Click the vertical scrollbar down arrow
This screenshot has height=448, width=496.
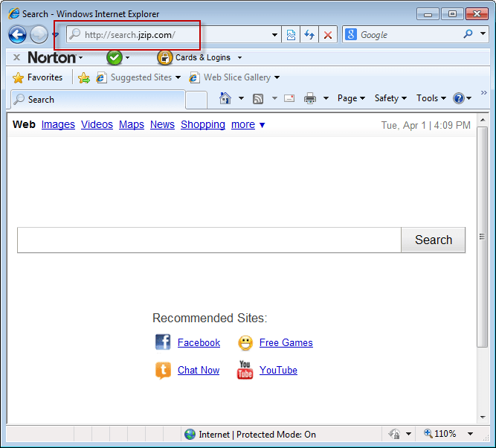point(483,417)
